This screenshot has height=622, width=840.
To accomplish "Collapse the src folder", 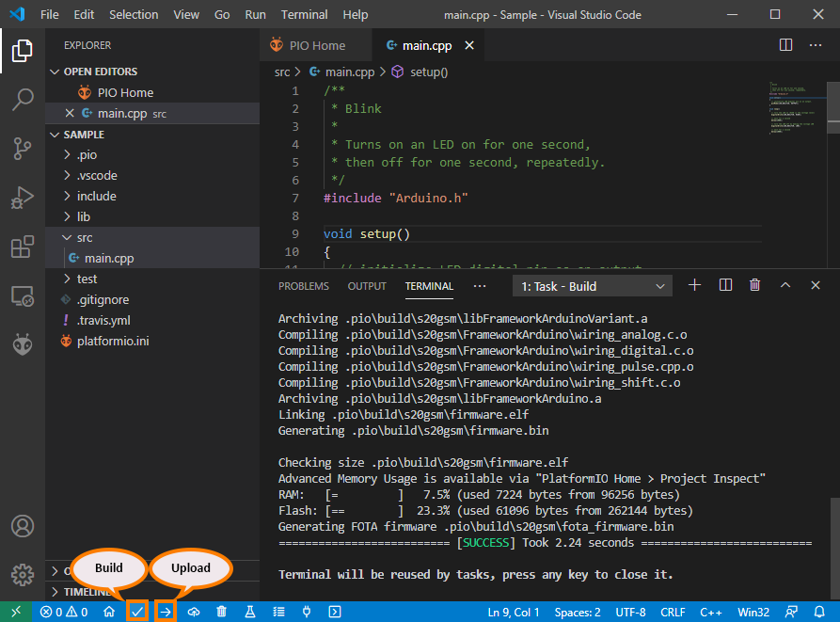I will (x=152, y=237).
